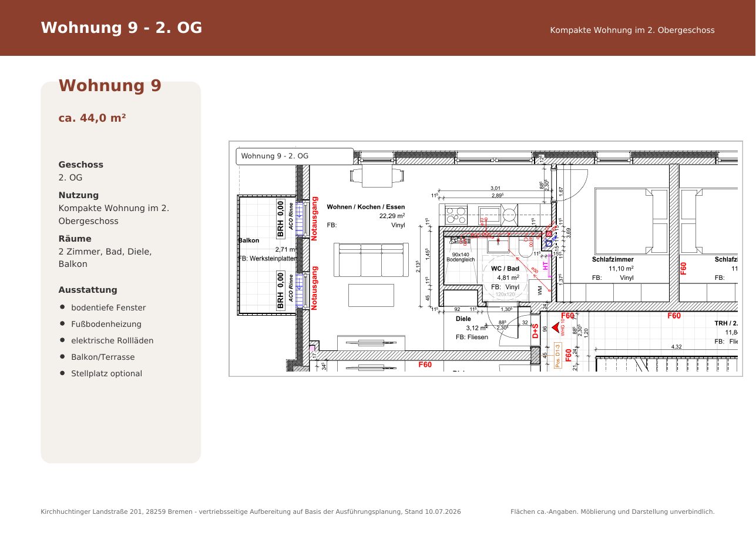Click the sidebar heading 'Wohnung 9'
Screen dimensions: 756x535
pos(110,86)
